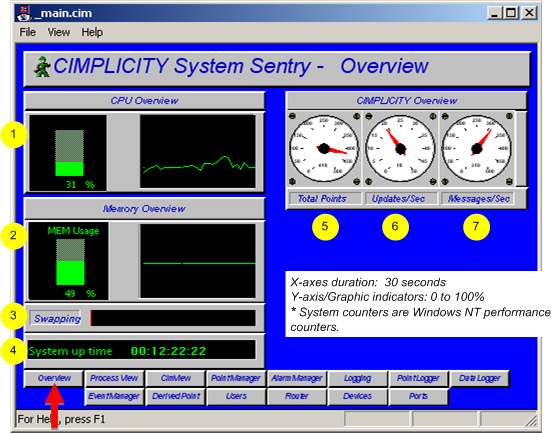The height and width of the screenshot is (433, 558).
Task: Close the _main.cim window
Action: (529, 13)
